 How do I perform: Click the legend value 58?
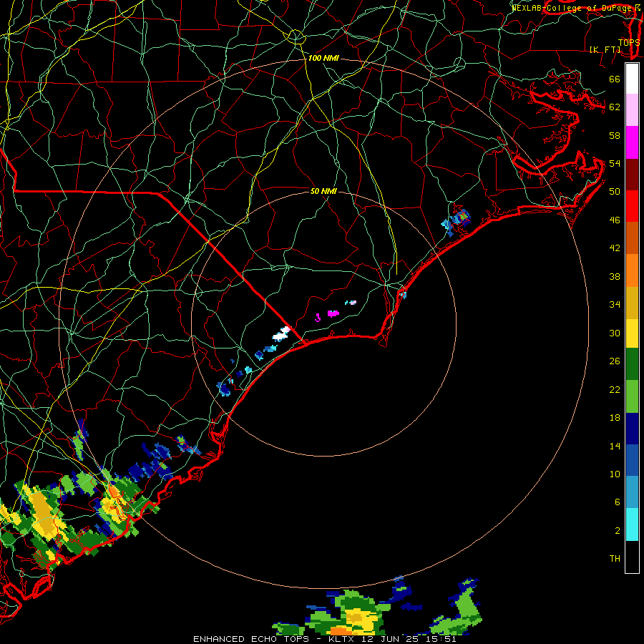615,135
